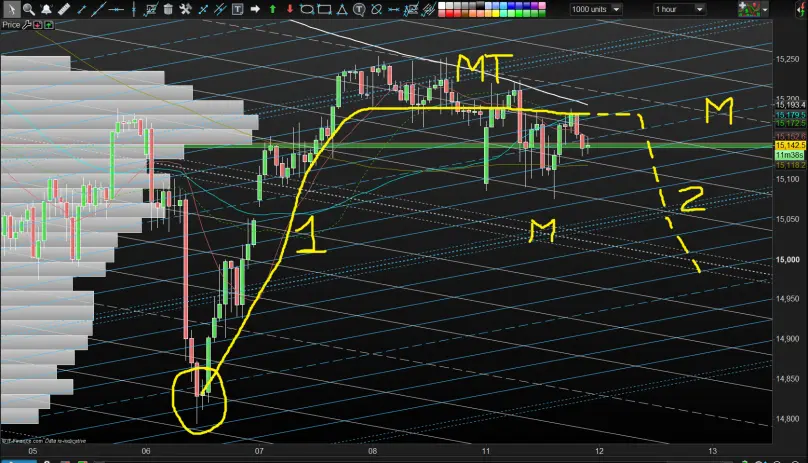Expand the add indicator dropdown arrow

point(765,10)
